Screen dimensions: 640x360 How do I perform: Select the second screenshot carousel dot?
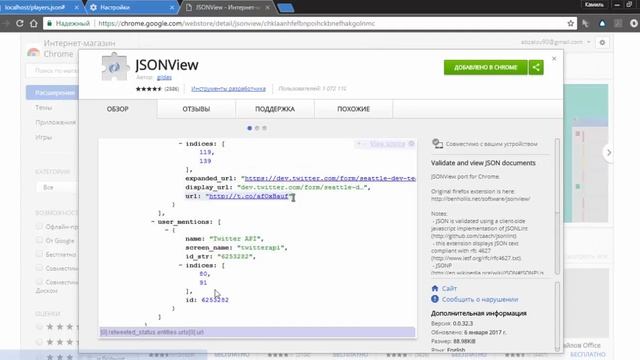click(x=257, y=128)
